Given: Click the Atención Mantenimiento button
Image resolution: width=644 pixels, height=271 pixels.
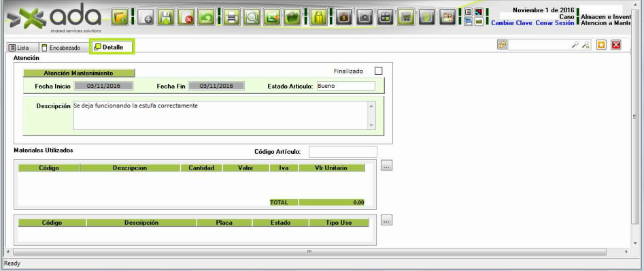Looking at the screenshot, I should coord(78,73).
